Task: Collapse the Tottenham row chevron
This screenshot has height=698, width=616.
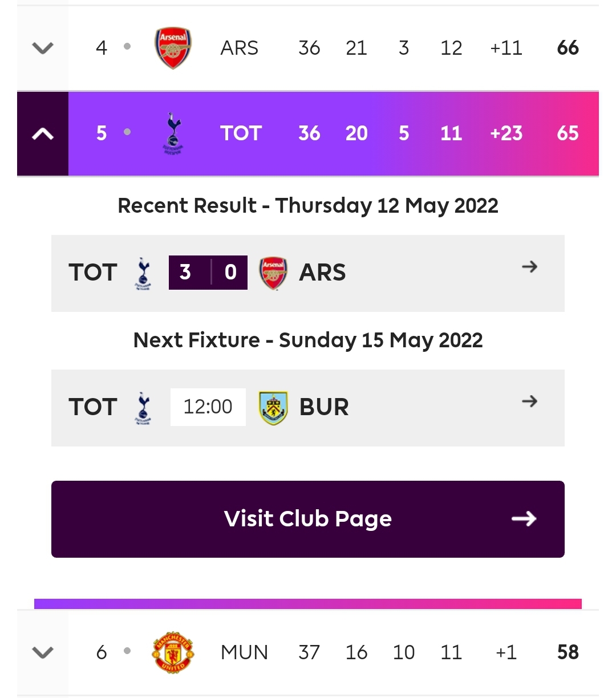Action: pyautogui.click(x=43, y=134)
